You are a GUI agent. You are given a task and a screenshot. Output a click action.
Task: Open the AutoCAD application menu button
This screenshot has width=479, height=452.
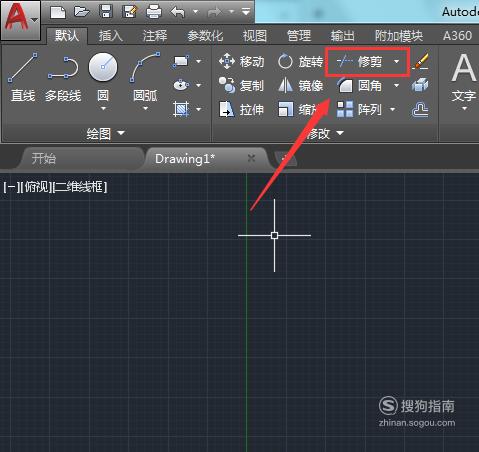point(21,20)
